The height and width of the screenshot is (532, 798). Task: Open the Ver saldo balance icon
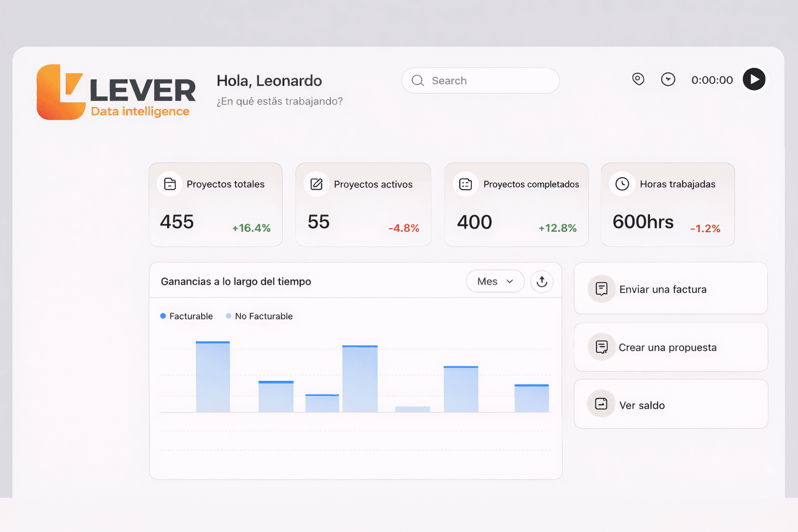coord(601,404)
